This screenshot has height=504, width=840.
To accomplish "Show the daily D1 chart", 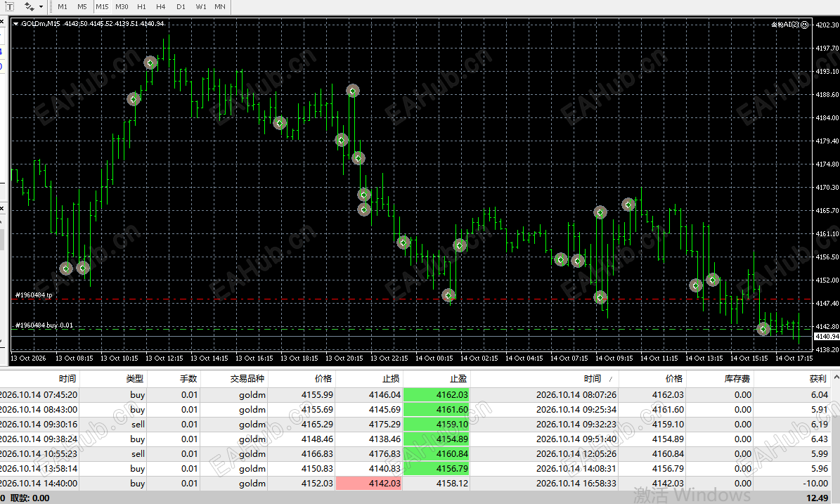I will 181,7.
